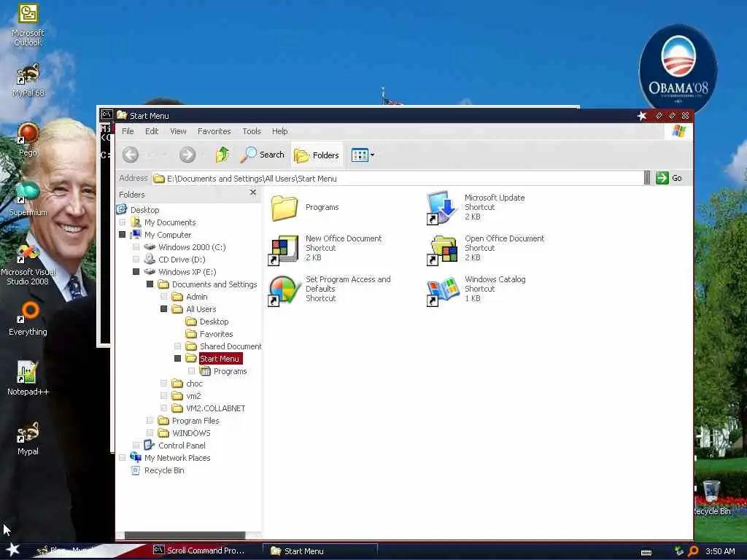
Task: Open Notepad++ desktop shortcut
Action: point(28,378)
